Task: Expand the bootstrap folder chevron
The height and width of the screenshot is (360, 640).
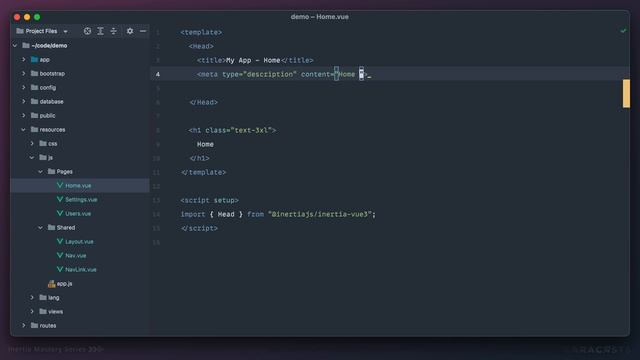Action: click(x=24, y=73)
